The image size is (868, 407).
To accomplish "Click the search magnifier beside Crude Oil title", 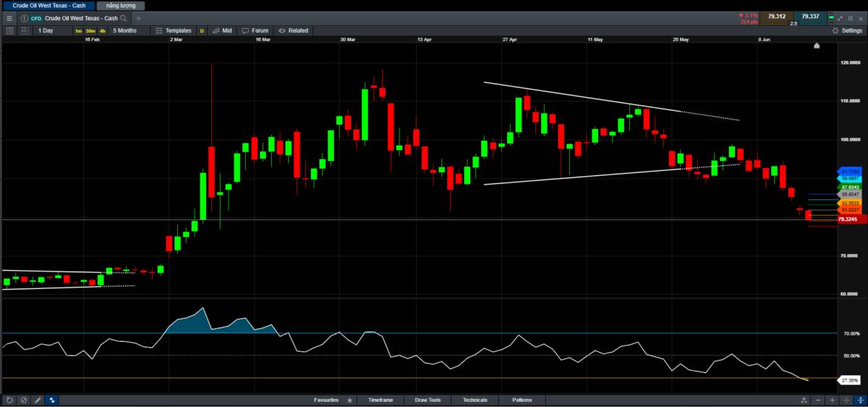I will (x=124, y=17).
